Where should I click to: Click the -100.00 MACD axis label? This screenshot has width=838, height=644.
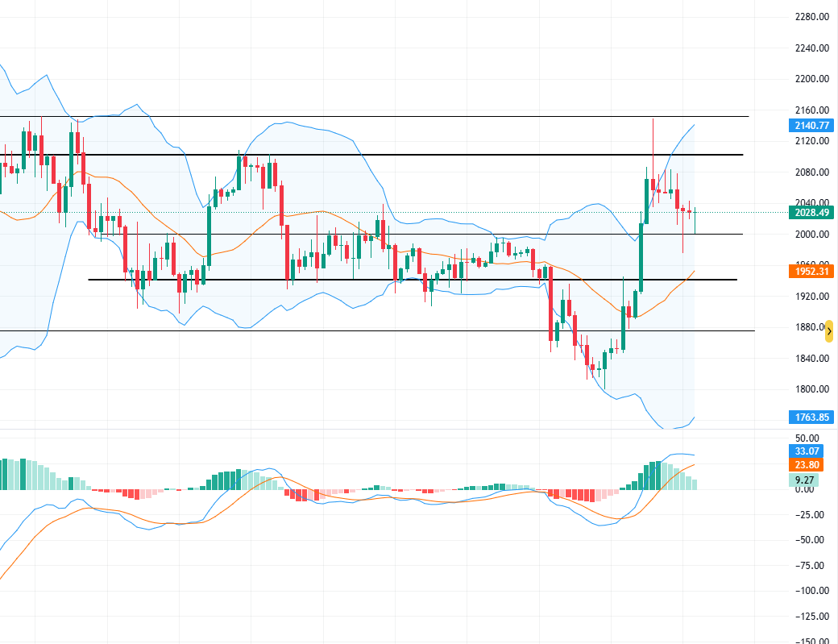(810, 591)
